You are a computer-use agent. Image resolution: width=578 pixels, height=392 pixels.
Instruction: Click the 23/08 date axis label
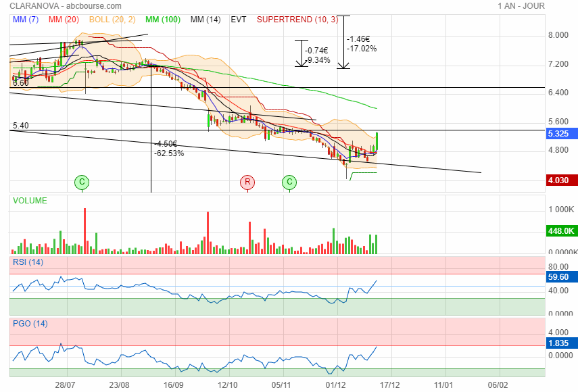[120, 385]
